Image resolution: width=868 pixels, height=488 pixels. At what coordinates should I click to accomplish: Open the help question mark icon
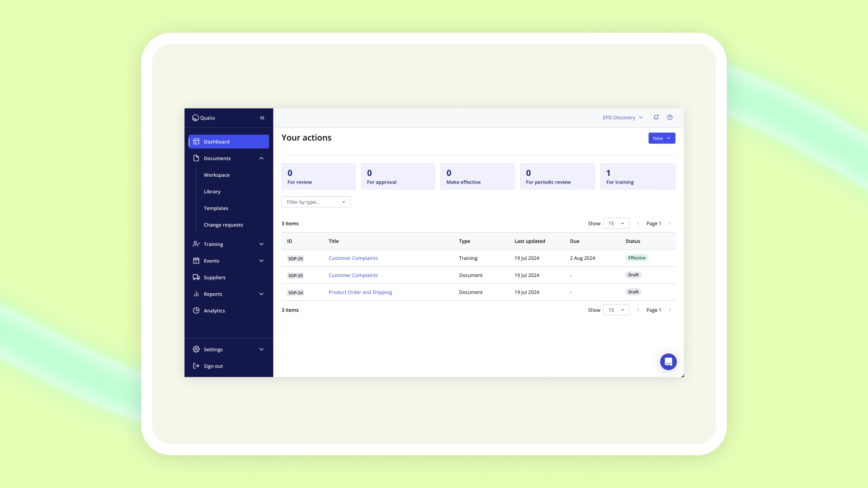coord(670,117)
